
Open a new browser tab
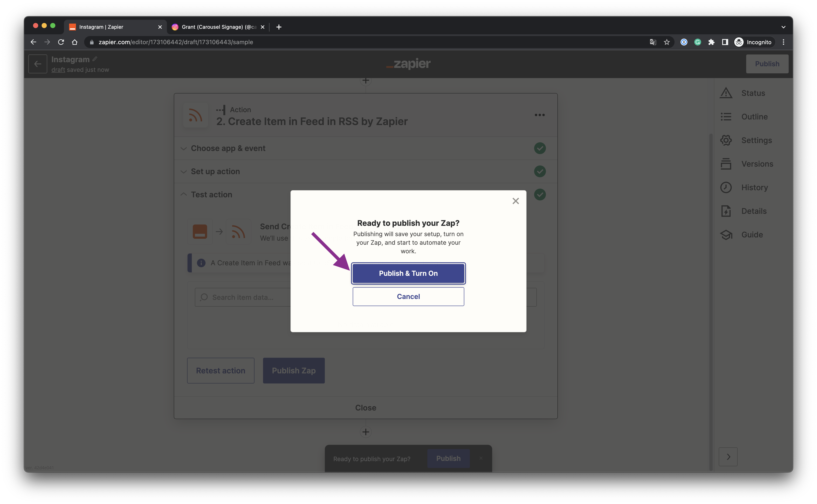(279, 27)
